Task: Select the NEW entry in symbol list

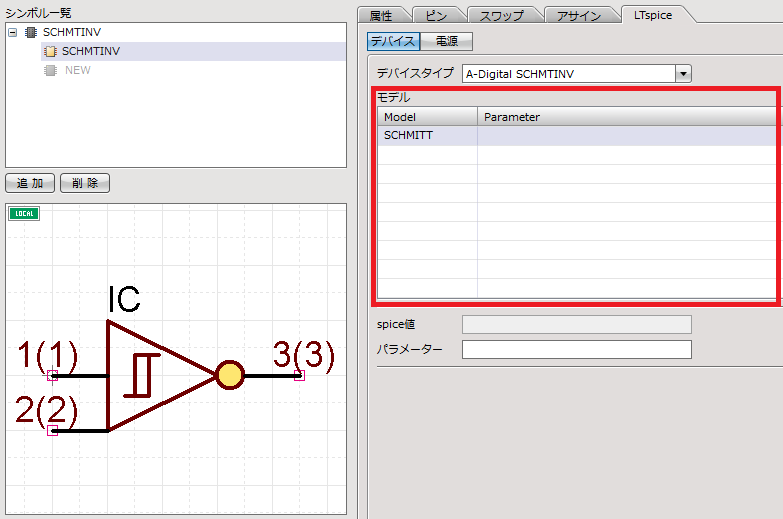Action: tap(78, 70)
